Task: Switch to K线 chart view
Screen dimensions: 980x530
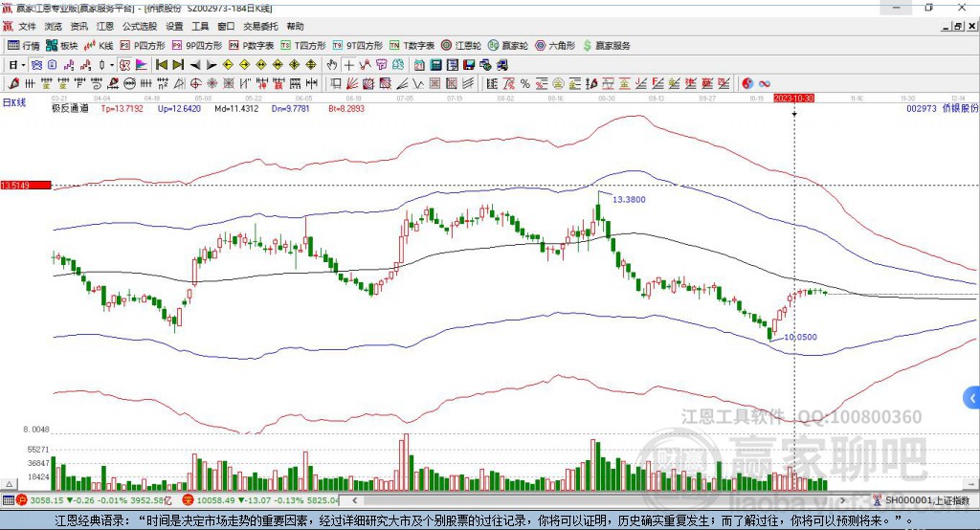Action: (x=99, y=46)
